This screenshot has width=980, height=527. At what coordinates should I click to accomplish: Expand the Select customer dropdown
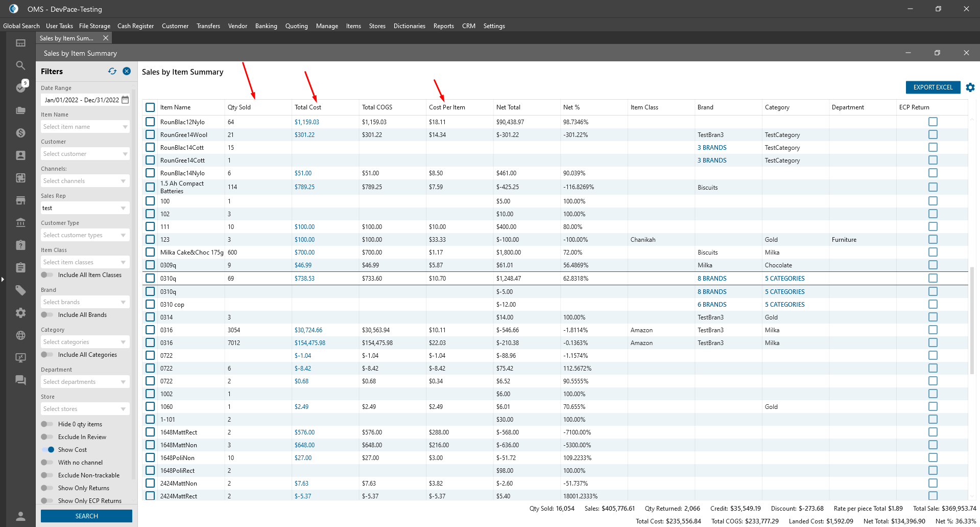point(85,154)
